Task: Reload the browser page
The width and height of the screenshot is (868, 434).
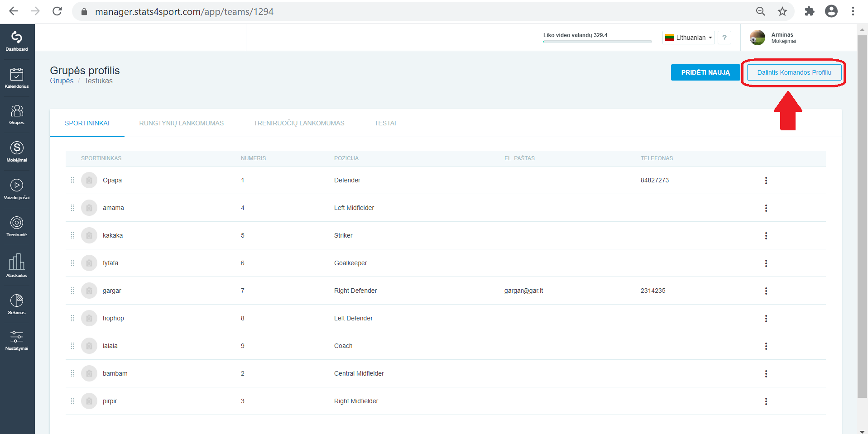Action: [x=57, y=11]
